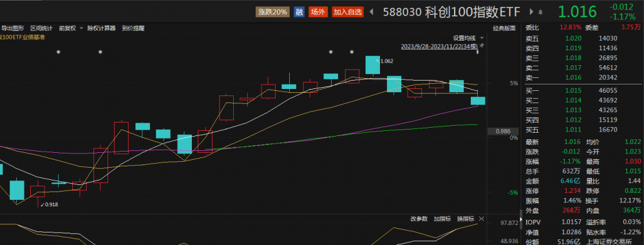Click the 涨跌20% tan price-limit badge
Image resolution: width=644 pixels, height=245 pixels.
(272, 12)
